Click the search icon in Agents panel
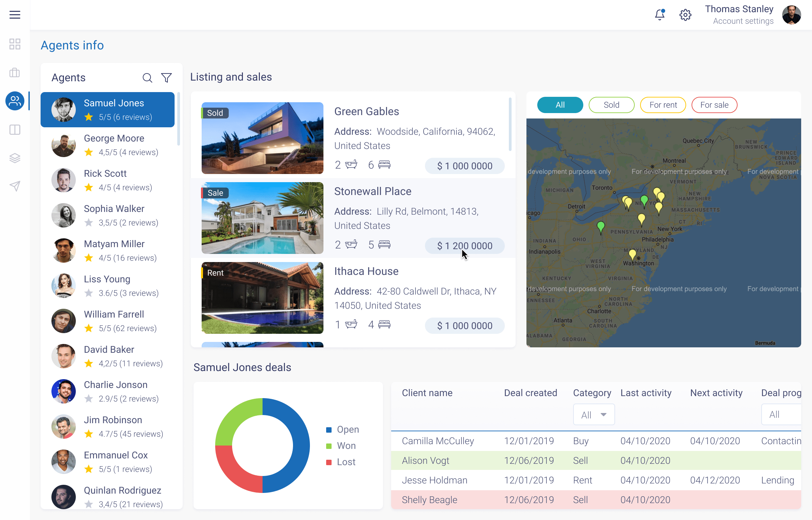 click(148, 77)
